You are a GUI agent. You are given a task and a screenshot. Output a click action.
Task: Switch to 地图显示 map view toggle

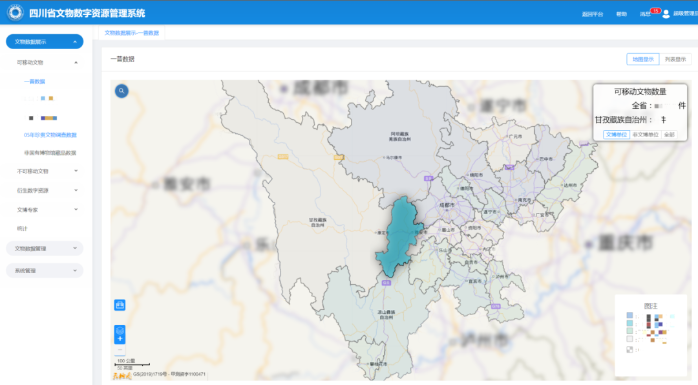tap(643, 59)
